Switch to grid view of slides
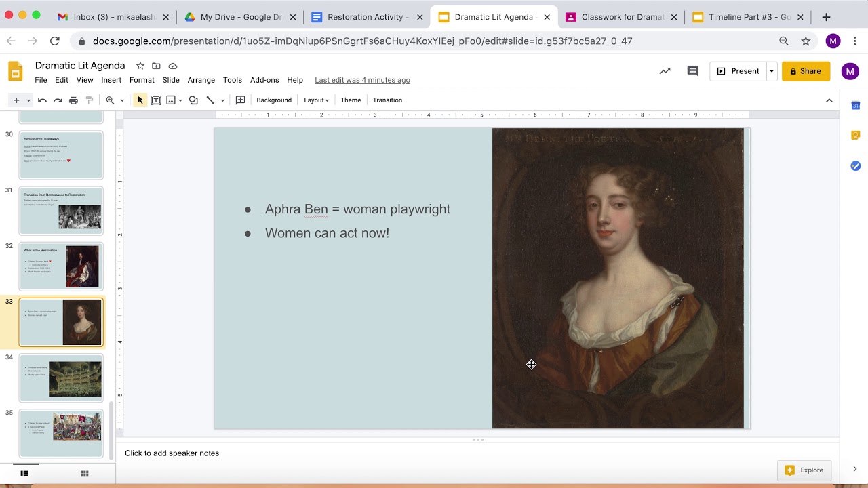Viewport: 868px width, 488px height. point(85,474)
